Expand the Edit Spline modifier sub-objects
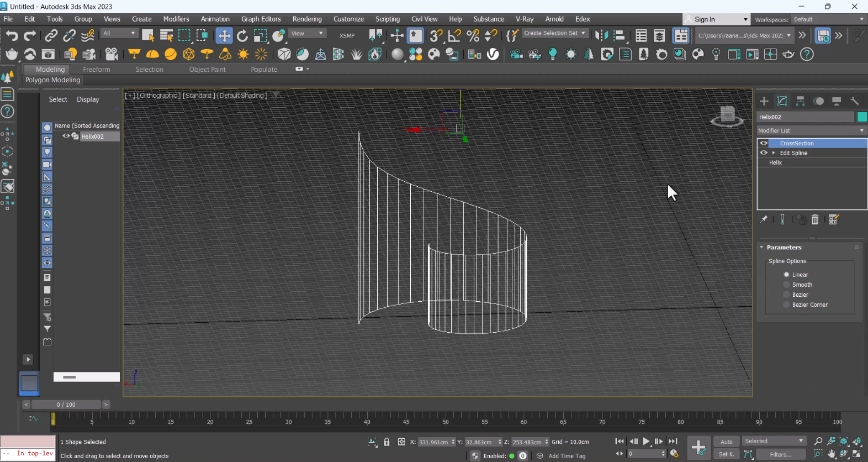This screenshot has height=462, width=868. [774, 153]
